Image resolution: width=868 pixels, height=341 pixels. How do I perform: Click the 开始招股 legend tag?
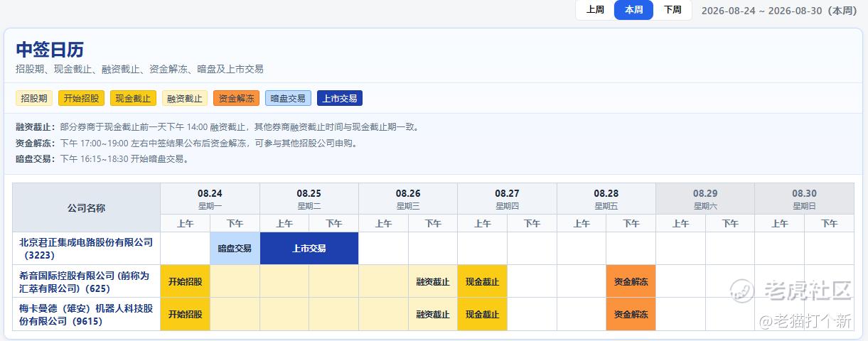(x=82, y=99)
